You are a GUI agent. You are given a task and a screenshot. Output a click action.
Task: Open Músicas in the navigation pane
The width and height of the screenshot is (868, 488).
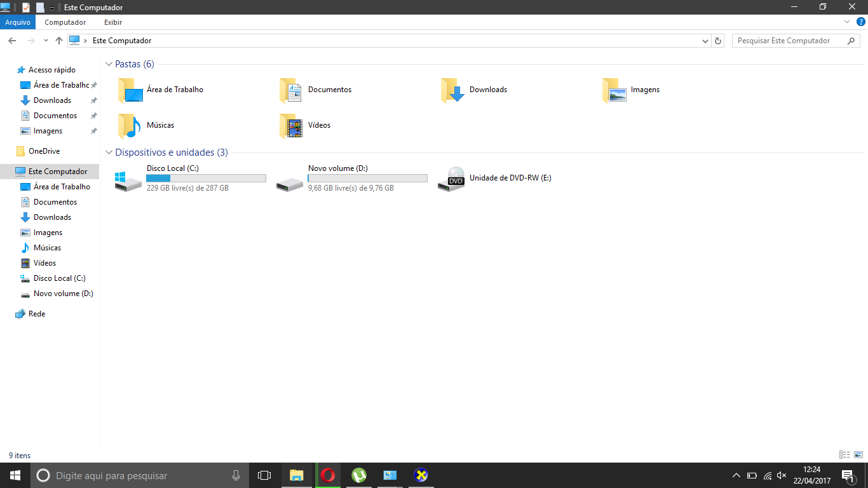[x=47, y=248]
